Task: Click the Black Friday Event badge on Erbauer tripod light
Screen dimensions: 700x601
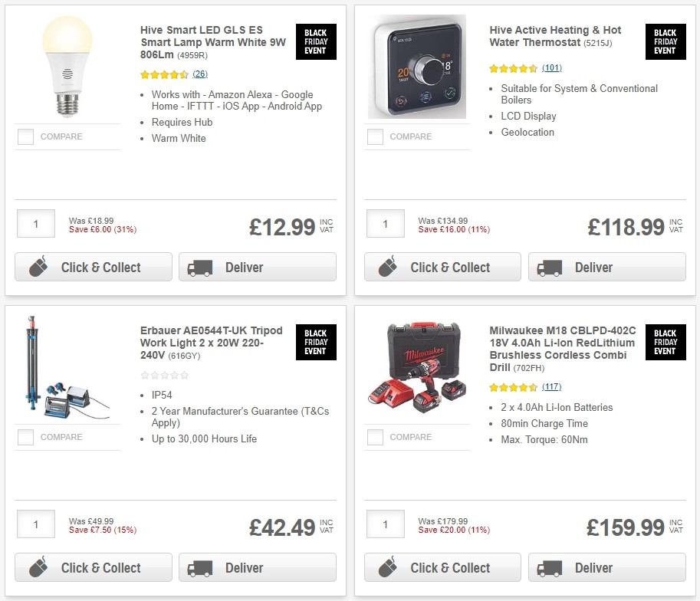Action: pyautogui.click(x=316, y=343)
